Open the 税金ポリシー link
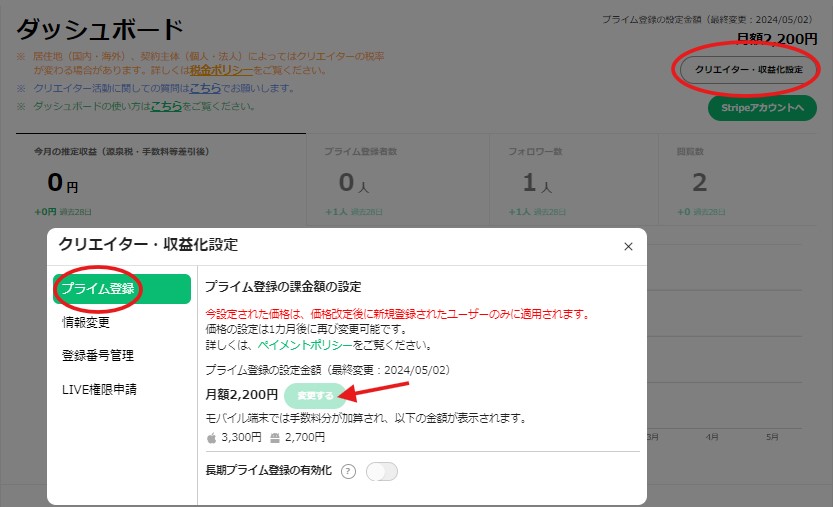This screenshot has width=833, height=507. 222,70
